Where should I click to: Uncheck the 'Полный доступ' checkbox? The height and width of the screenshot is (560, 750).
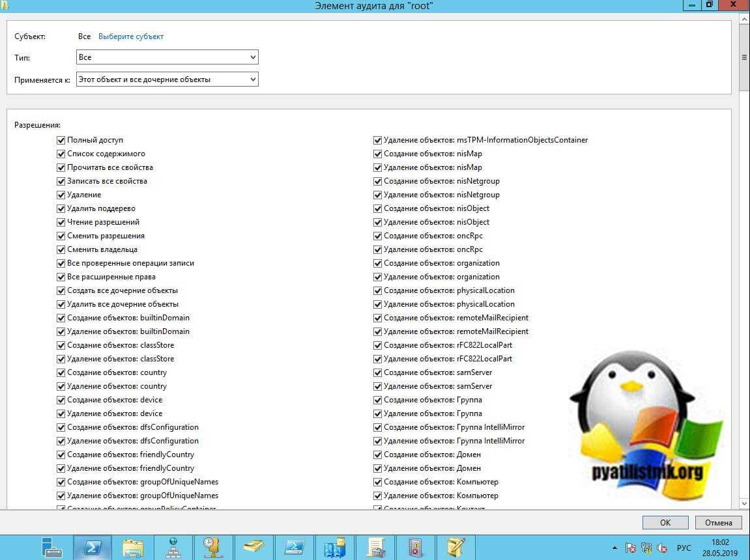coord(61,140)
